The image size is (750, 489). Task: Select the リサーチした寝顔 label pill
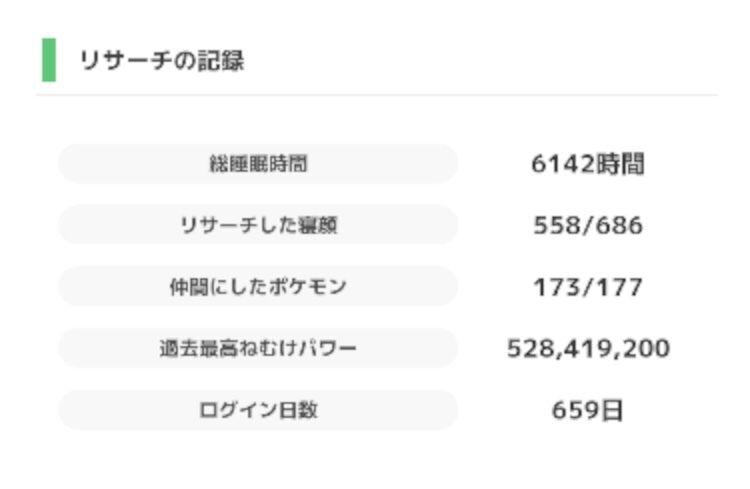tap(258, 225)
